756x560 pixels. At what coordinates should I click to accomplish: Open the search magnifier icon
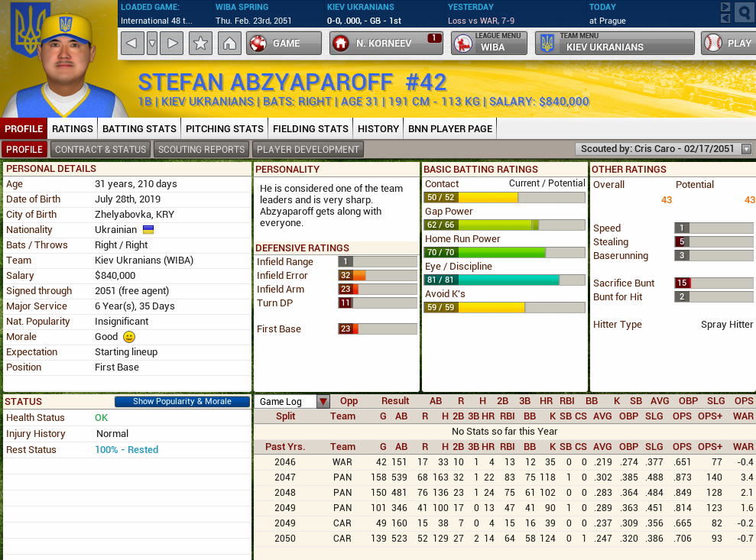(x=744, y=13)
